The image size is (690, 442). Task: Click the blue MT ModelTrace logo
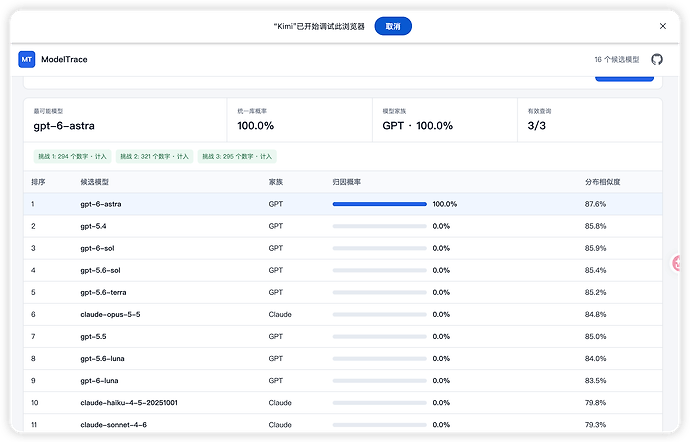coord(27,59)
